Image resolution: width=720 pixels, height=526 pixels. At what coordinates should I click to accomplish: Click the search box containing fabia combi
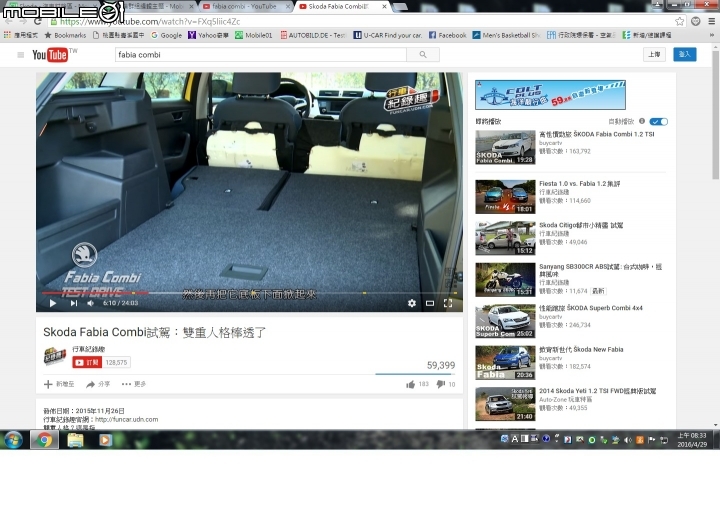tap(260, 55)
